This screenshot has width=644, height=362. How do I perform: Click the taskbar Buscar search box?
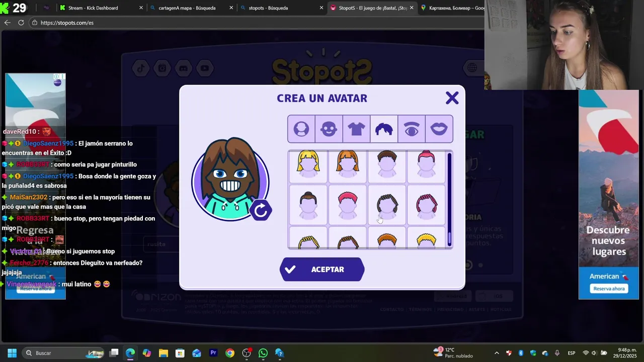point(64,353)
